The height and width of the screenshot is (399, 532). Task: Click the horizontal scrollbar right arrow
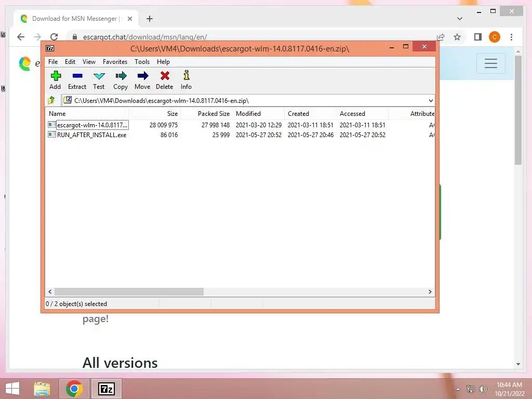click(430, 292)
